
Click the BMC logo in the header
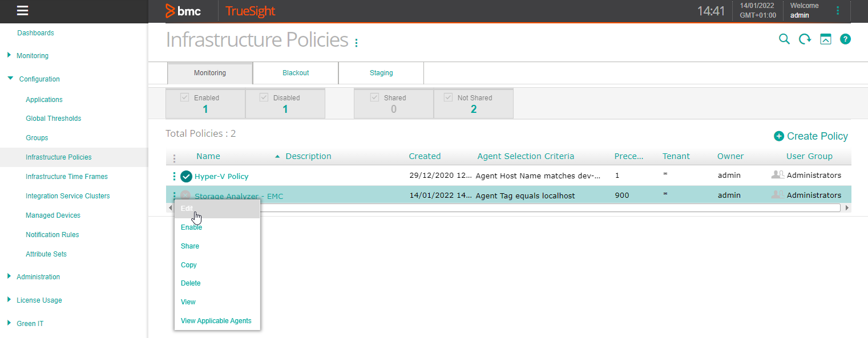pos(184,10)
